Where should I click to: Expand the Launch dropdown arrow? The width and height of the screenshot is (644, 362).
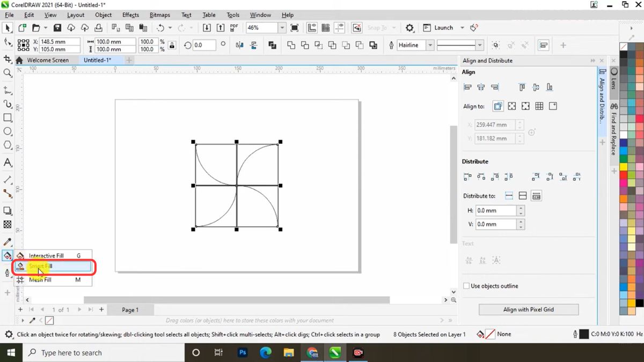coord(463,27)
